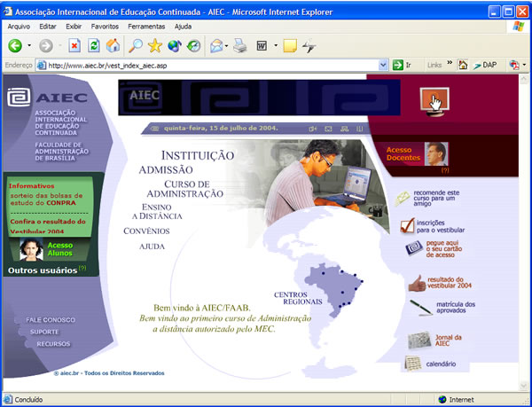
Task: Expand the Mail button dropdown arrow
Action: [x=227, y=46]
